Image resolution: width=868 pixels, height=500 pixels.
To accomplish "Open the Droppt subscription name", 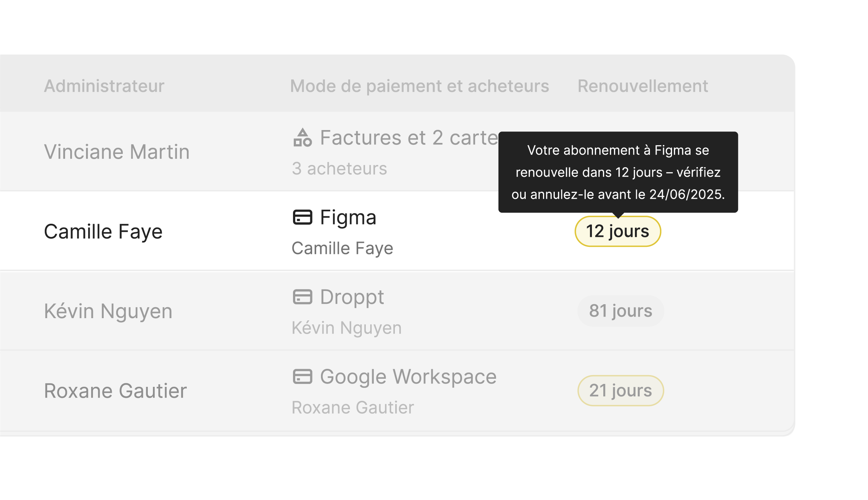I will point(352,297).
